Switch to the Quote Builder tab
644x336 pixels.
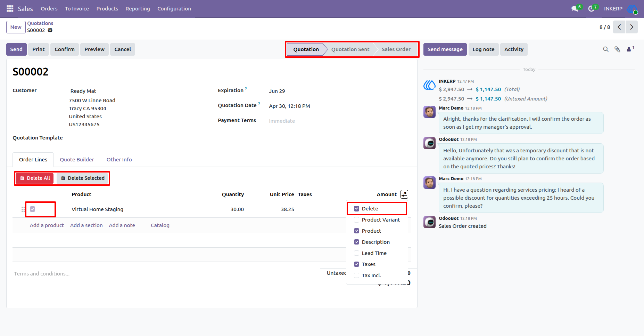77,160
